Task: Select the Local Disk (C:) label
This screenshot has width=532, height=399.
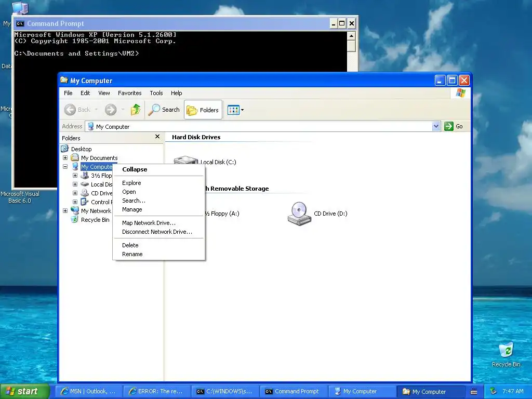Action: 218,162
